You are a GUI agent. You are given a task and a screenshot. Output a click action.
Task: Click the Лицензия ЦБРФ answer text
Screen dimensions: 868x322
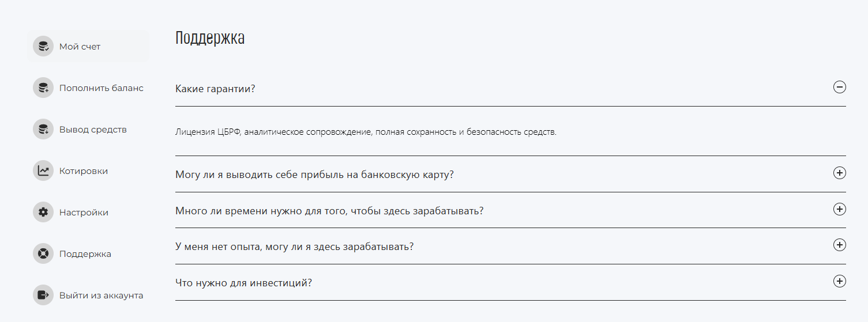[x=366, y=132]
